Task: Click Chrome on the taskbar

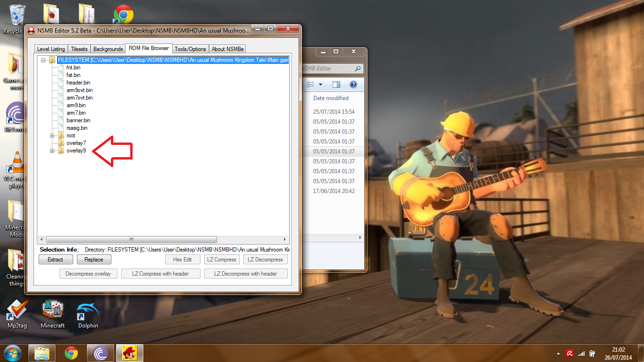Action: pos(71,353)
